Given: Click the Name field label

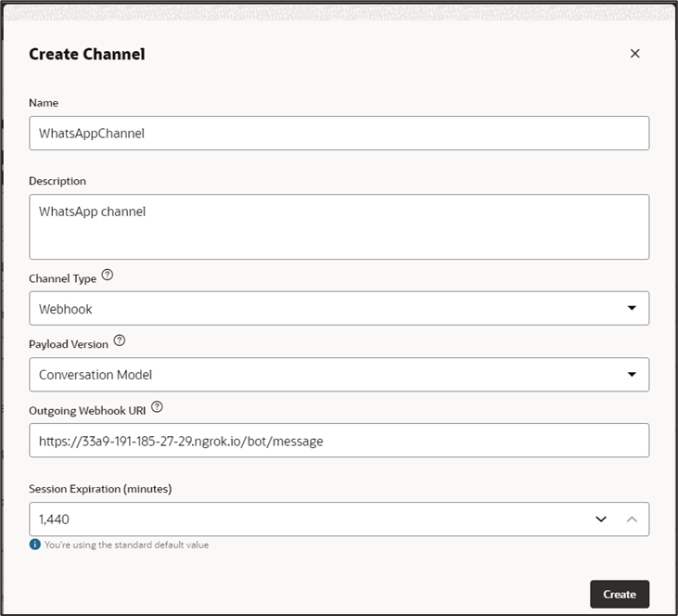Looking at the screenshot, I should 44,103.
